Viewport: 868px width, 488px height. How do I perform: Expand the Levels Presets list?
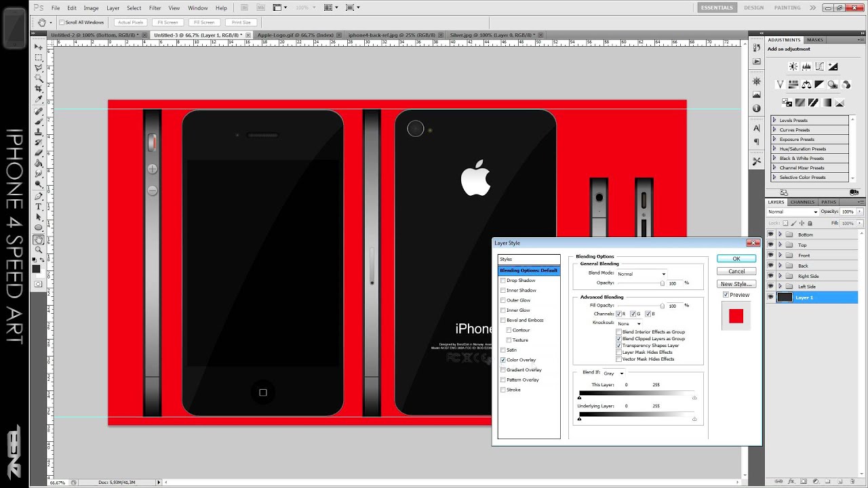click(x=774, y=121)
